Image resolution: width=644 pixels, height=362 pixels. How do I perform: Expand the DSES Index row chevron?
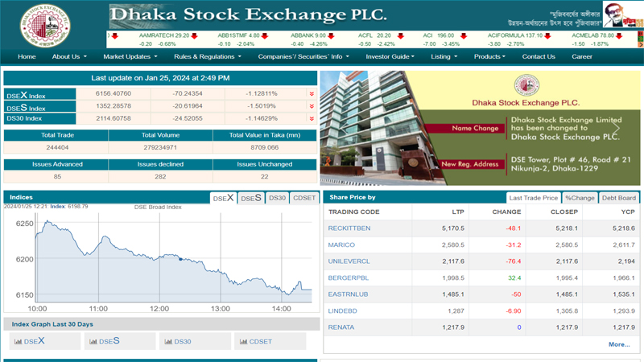(312, 106)
